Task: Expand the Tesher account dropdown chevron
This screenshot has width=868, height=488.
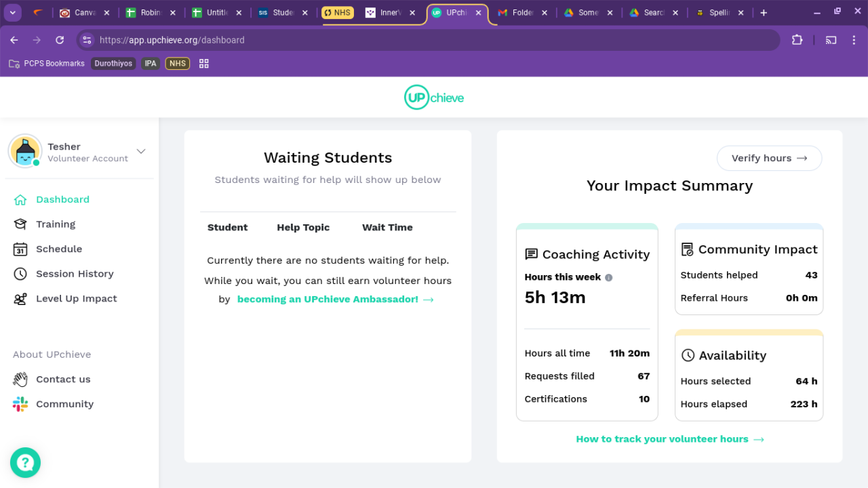Action: (x=141, y=151)
